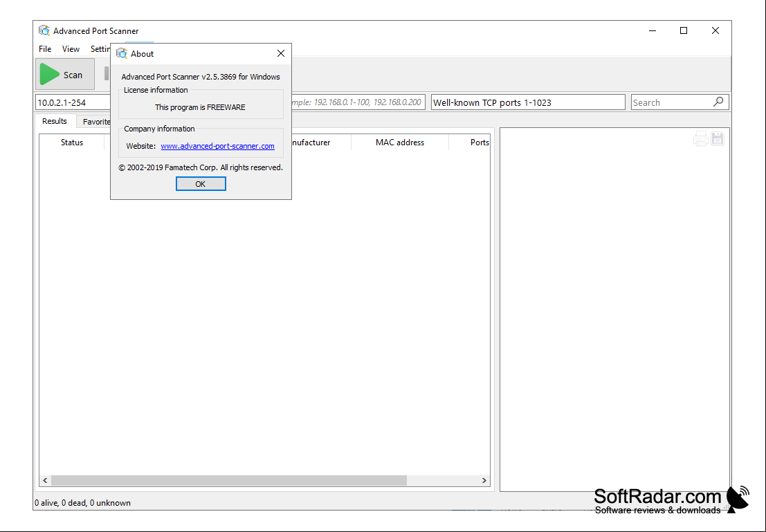The width and height of the screenshot is (766, 532).
Task: Click the search magnifier icon
Action: (718, 102)
